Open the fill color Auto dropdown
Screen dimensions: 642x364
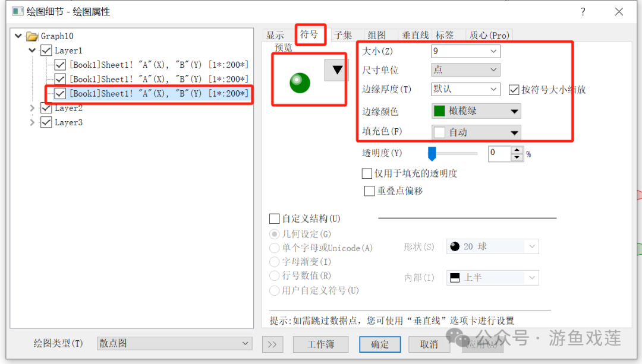476,132
